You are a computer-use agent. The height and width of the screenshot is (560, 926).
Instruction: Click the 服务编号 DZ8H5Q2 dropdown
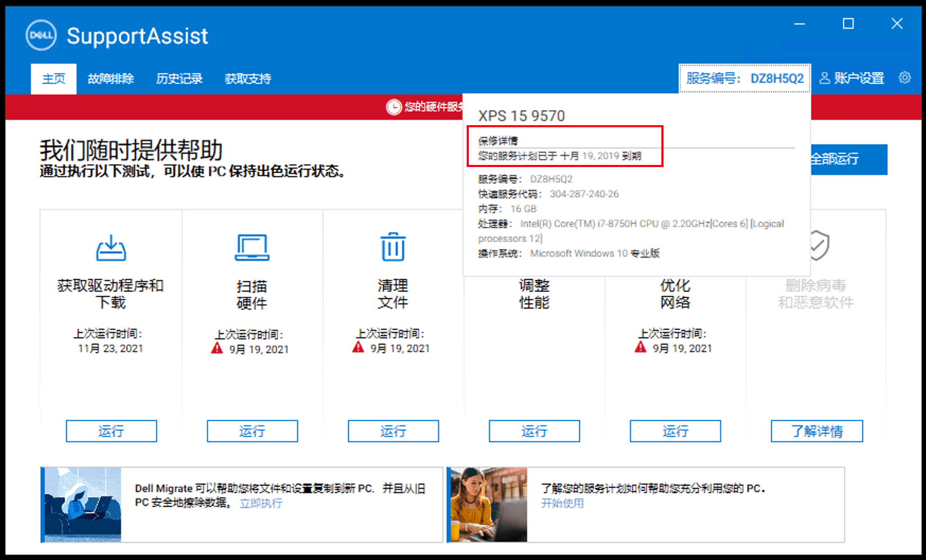click(x=745, y=78)
